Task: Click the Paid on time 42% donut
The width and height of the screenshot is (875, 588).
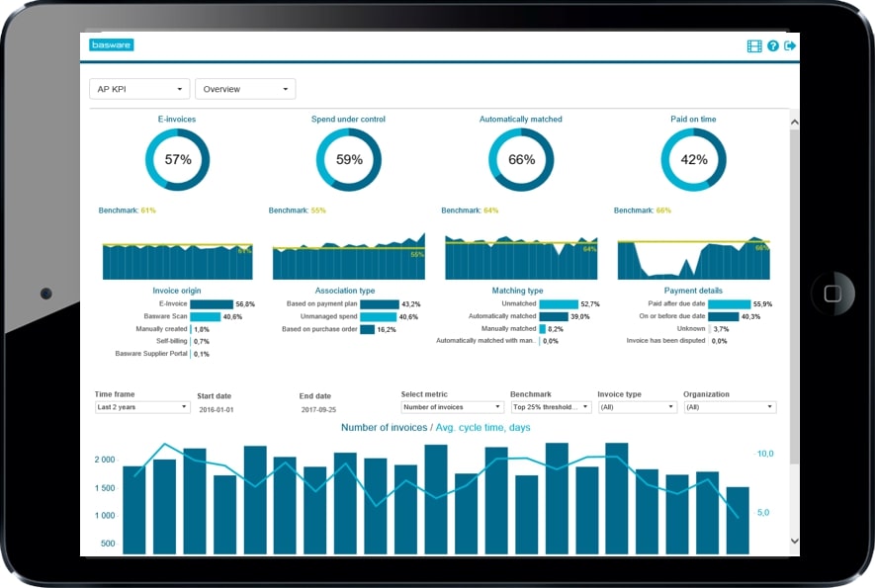Action: (693, 159)
